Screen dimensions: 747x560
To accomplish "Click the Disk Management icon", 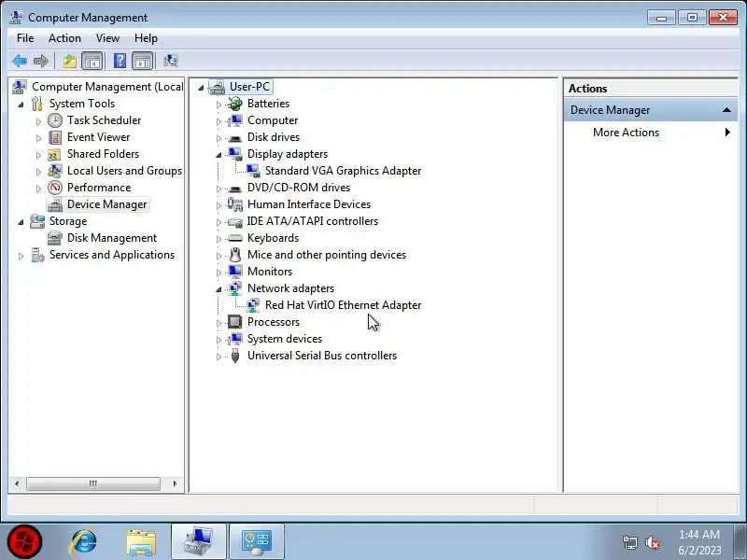I will click(55, 238).
